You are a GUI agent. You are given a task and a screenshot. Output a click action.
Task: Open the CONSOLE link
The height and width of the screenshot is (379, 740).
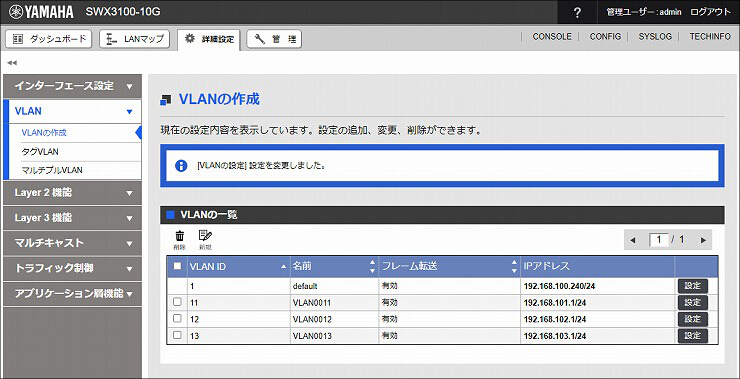tap(552, 36)
